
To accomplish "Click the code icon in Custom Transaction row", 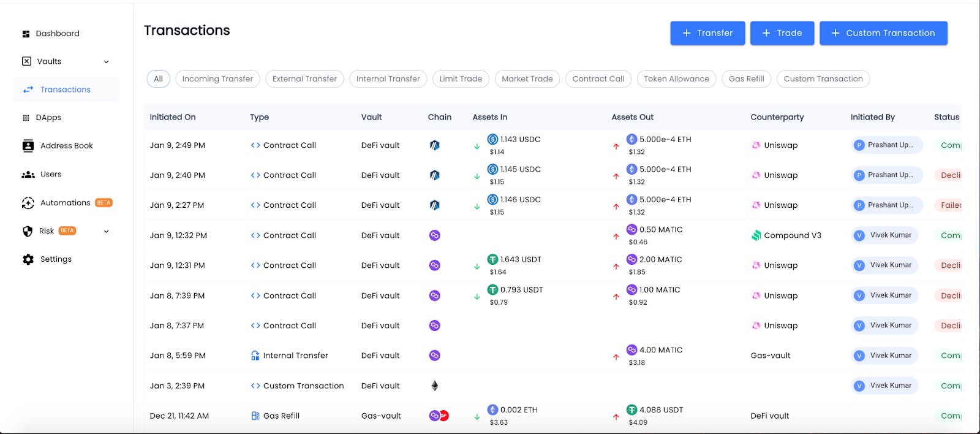I will (255, 386).
